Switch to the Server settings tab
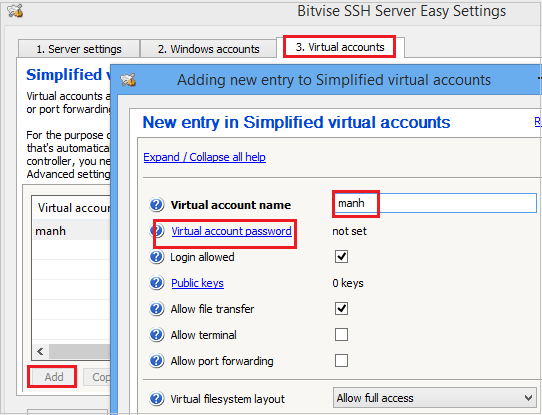The width and height of the screenshot is (542, 415). (79, 49)
